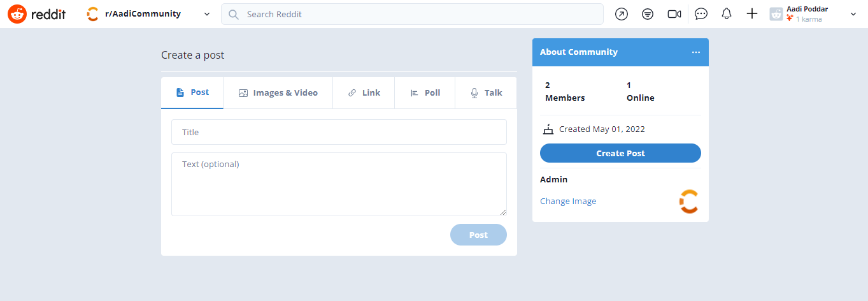The width and height of the screenshot is (868, 301).
Task: Click the Create a post heading
Action: click(192, 55)
